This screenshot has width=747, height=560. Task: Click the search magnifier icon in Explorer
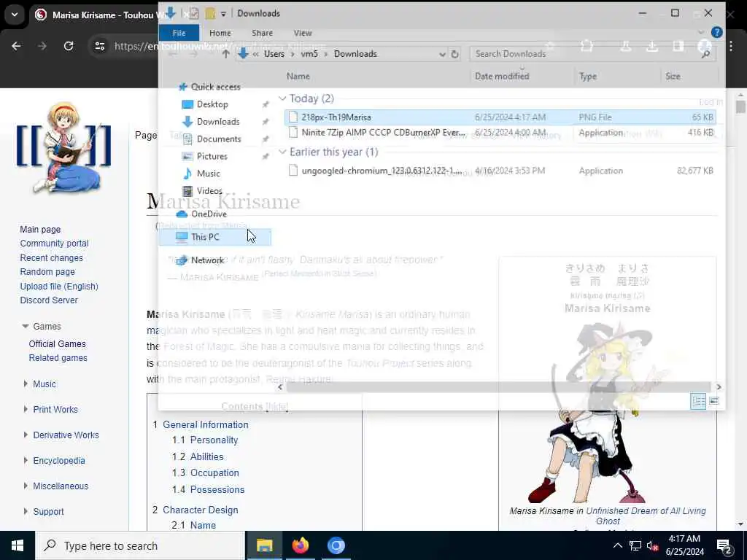tap(706, 54)
